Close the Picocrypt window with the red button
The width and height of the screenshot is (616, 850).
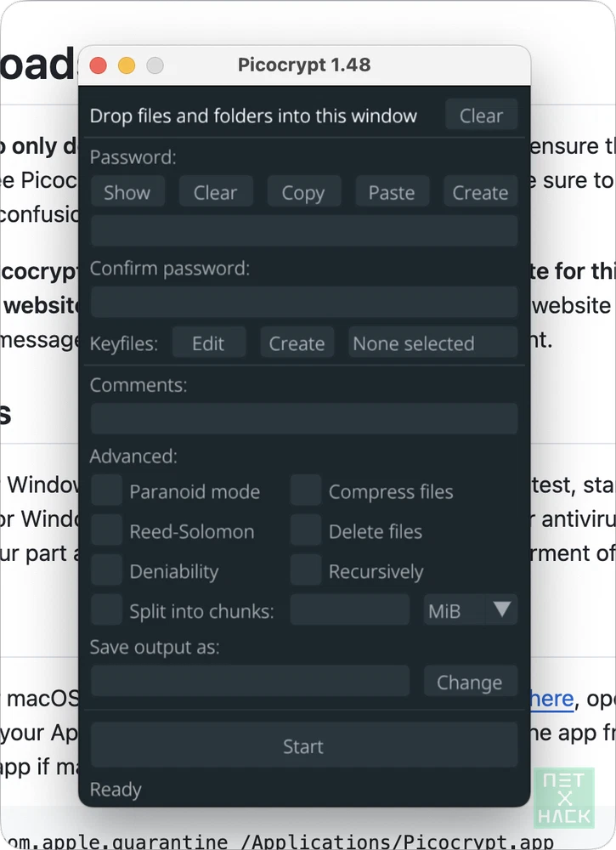(98, 65)
